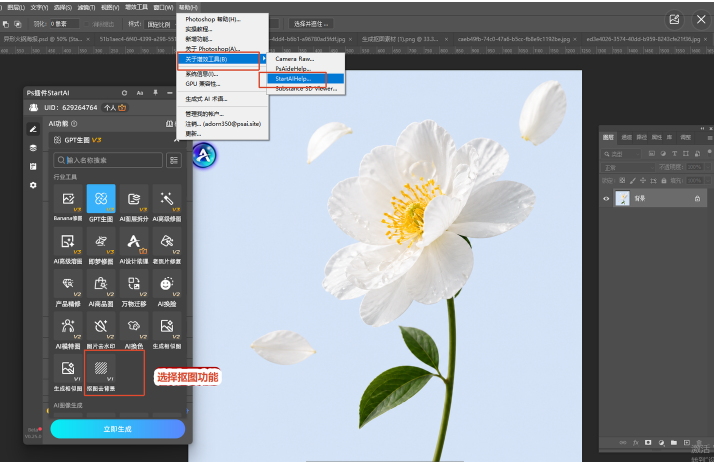Toggle the text layer filter T icon
714x462 pixels.
(674, 154)
